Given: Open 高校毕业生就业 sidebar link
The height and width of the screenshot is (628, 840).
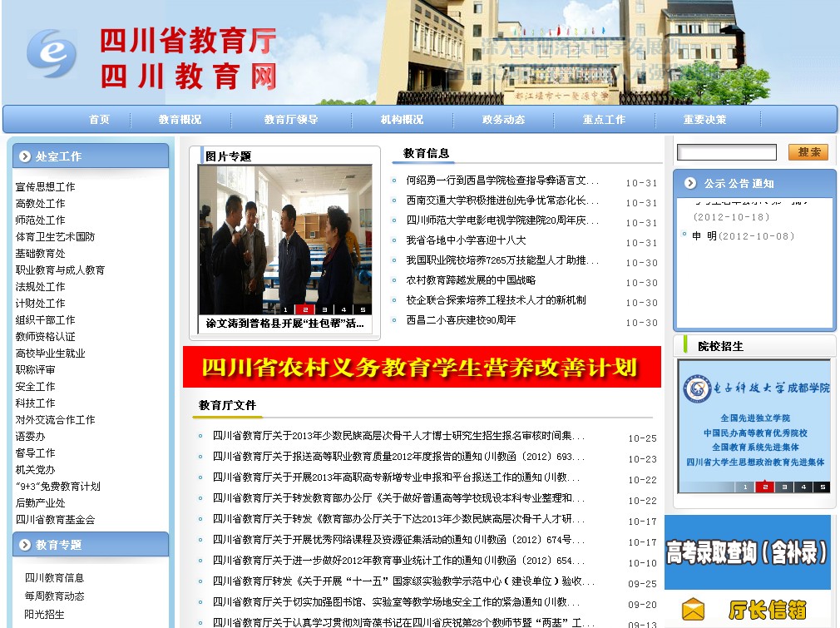Looking at the screenshot, I should pos(51,354).
